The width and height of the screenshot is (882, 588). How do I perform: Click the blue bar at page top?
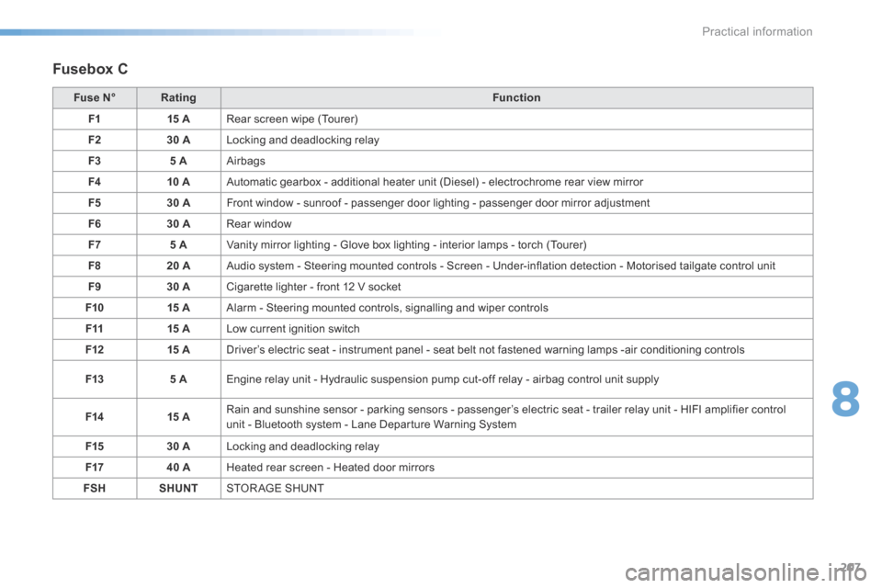(220, 32)
